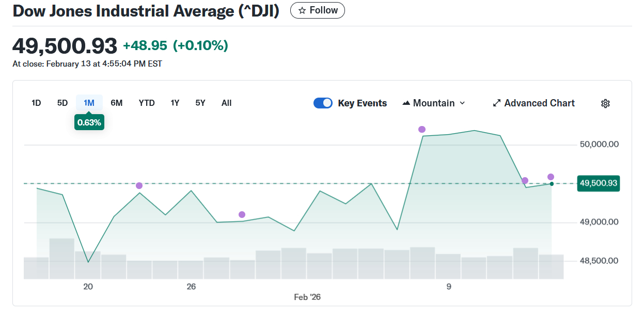View the All time range

tap(226, 103)
